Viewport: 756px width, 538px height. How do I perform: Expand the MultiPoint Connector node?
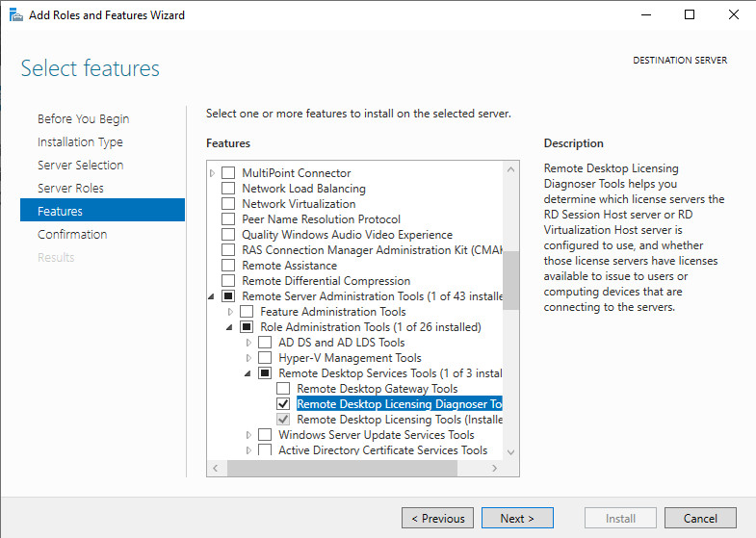(x=213, y=173)
